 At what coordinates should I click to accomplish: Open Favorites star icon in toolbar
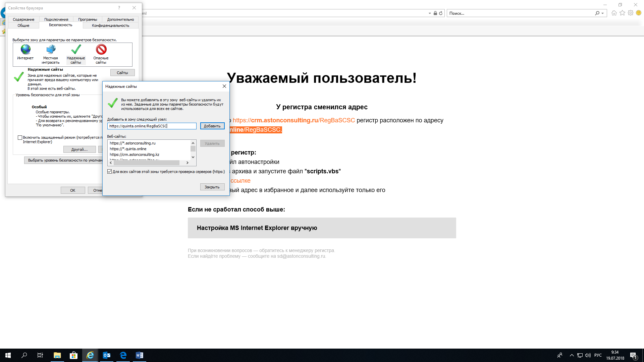[x=622, y=13]
